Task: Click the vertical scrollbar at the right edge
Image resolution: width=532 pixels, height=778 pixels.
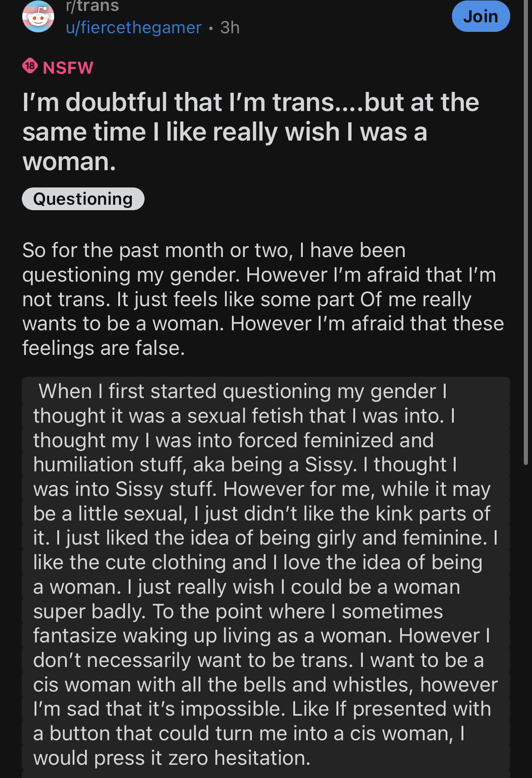Action: coord(526,232)
